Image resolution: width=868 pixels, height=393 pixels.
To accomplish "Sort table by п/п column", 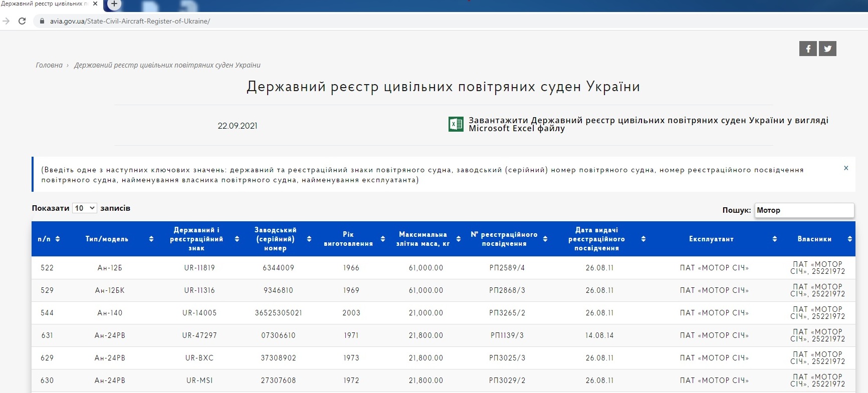I will (49, 239).
